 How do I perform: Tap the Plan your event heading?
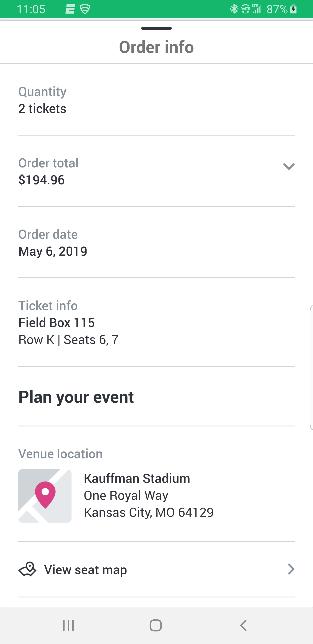[76, 397]
